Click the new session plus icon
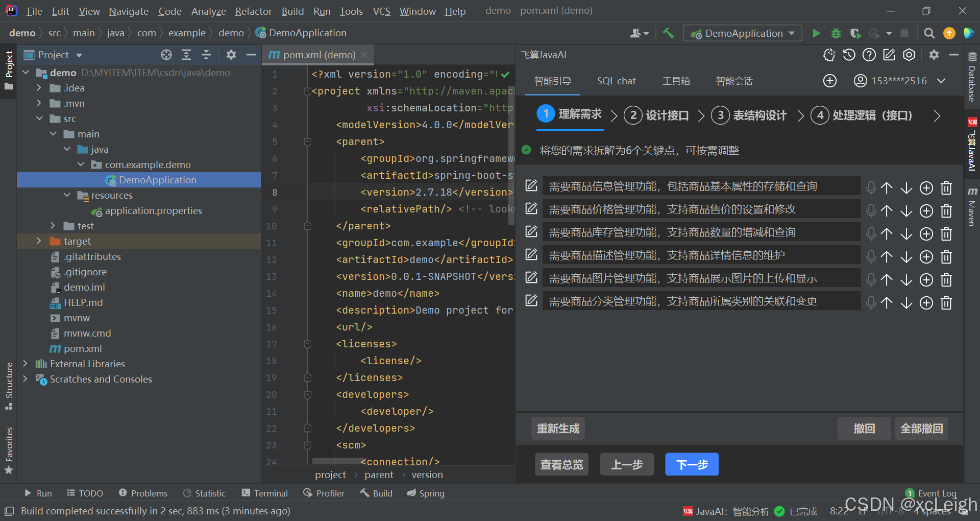Image resolution: width=980 pixels, height=521 pixels. click(830, 81)
